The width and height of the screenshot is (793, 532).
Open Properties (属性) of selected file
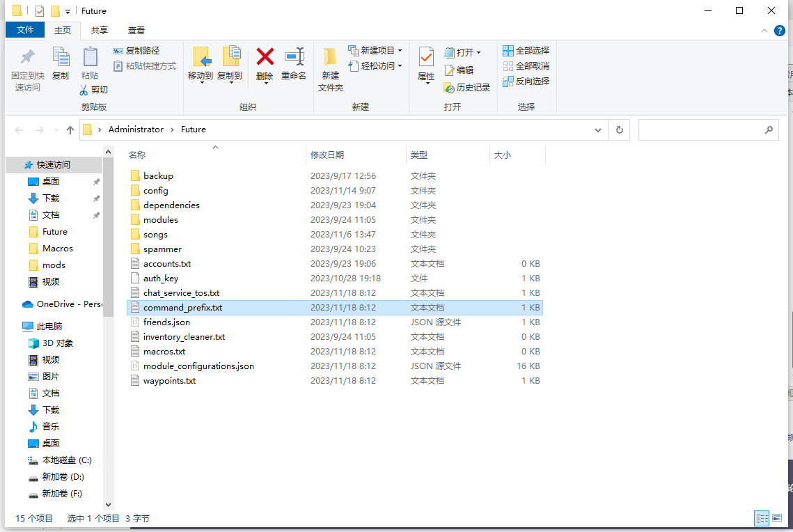point(426,65)
